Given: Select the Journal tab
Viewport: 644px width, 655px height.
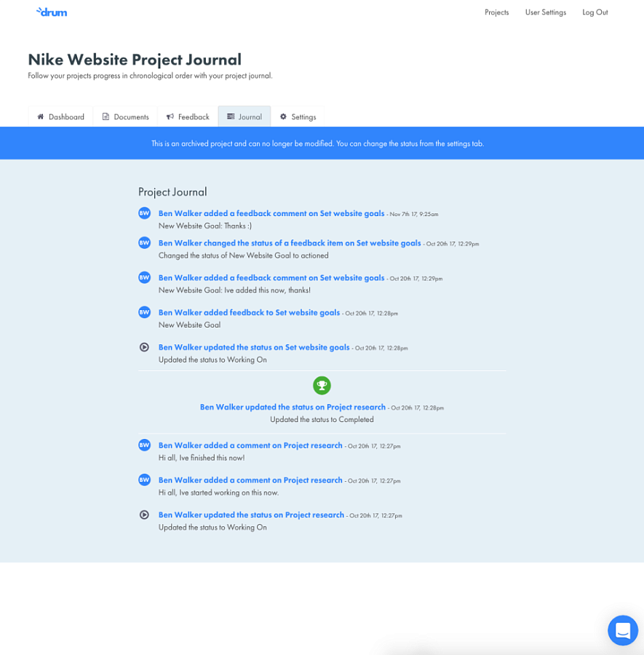Looking at the screenshot, I should click(x=245, y=116).
